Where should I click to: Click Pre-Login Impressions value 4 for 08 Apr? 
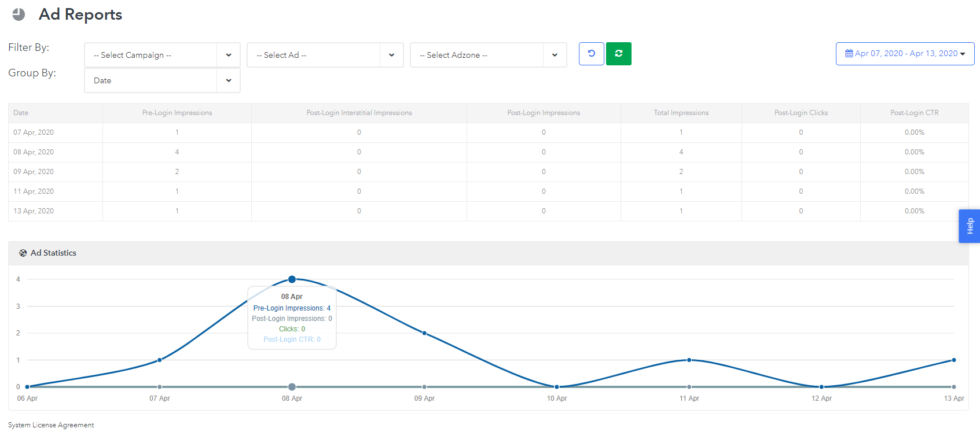coord(177,152)
